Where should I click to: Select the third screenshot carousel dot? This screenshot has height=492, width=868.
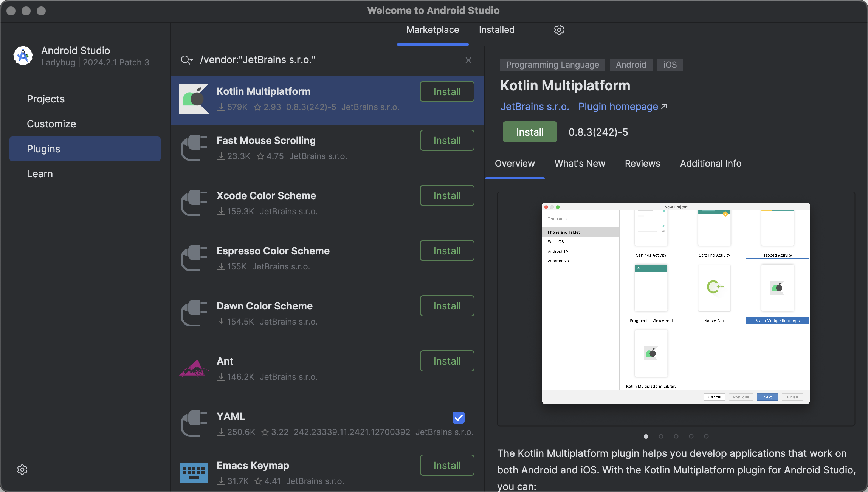coord(676,436)
